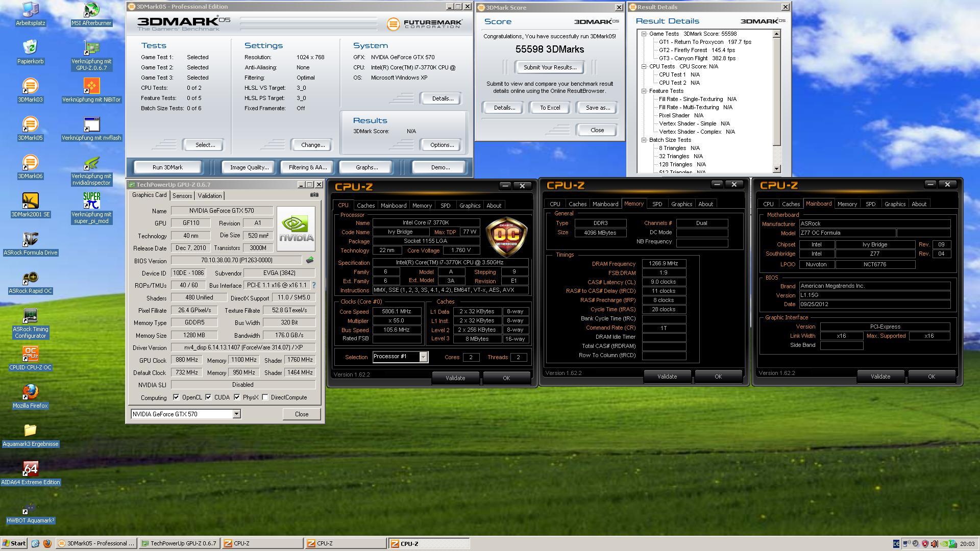This screenshot has height=551, width=980.
Task: Select GT1 - Return To Proxycon result row
Action: [705, 42]
